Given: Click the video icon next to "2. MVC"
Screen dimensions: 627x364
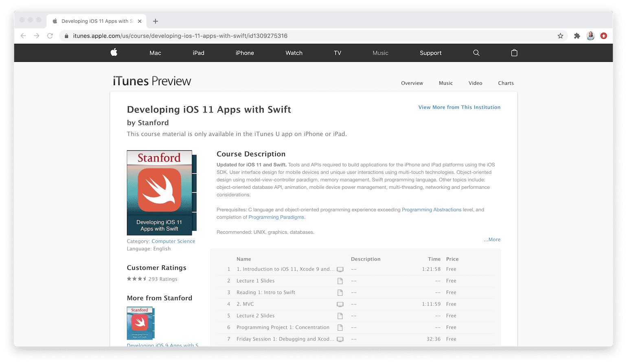Looking at the screenshot, I should pos(340,304).
